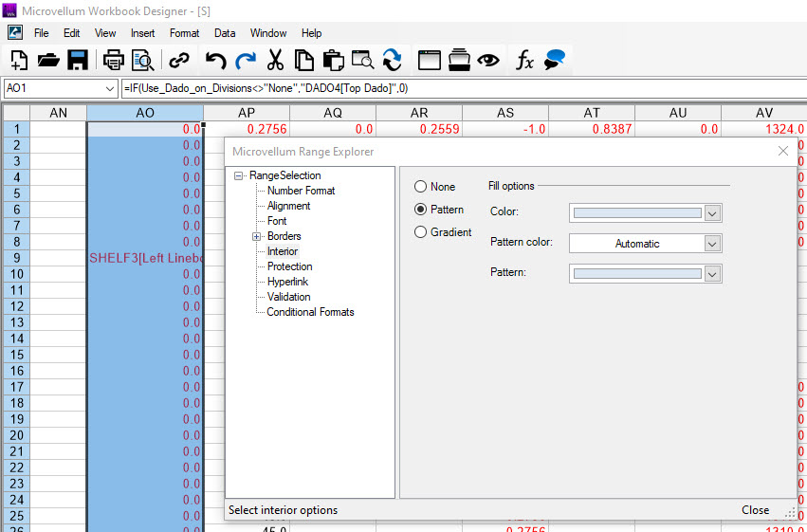
Task: Open the cell name box dropdown
Action: pyautogui.click(x=109, y=88)
